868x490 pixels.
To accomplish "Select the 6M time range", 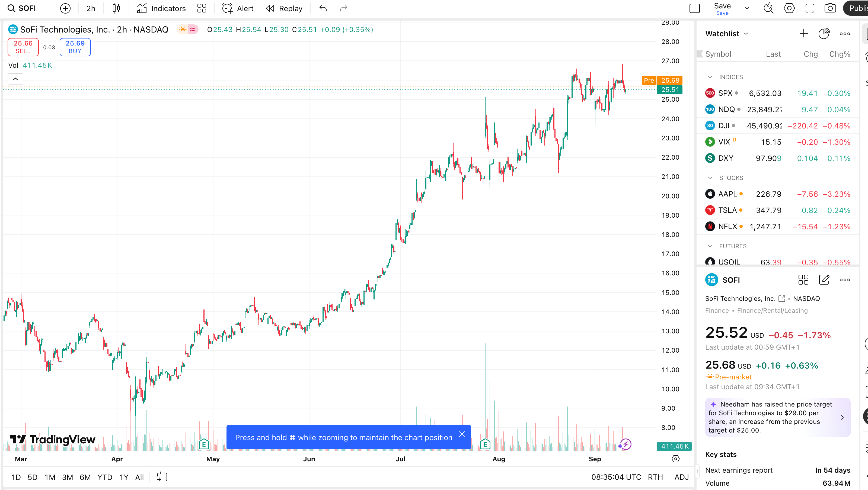I will pyautogui.click(x=85, y=477).
